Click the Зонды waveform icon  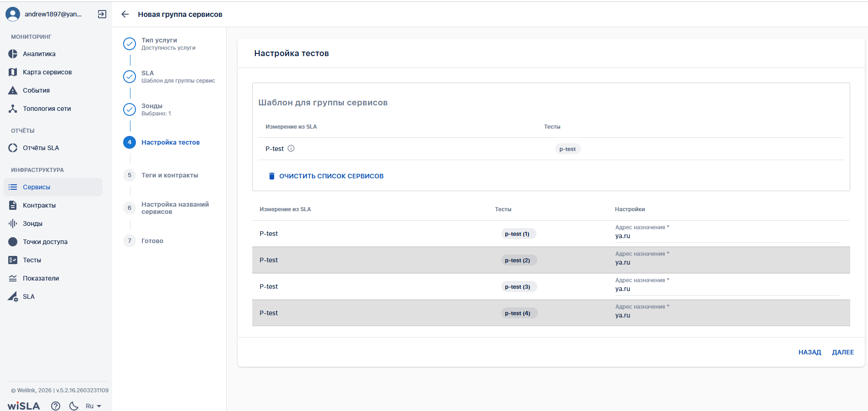click(x=13, y=224)
